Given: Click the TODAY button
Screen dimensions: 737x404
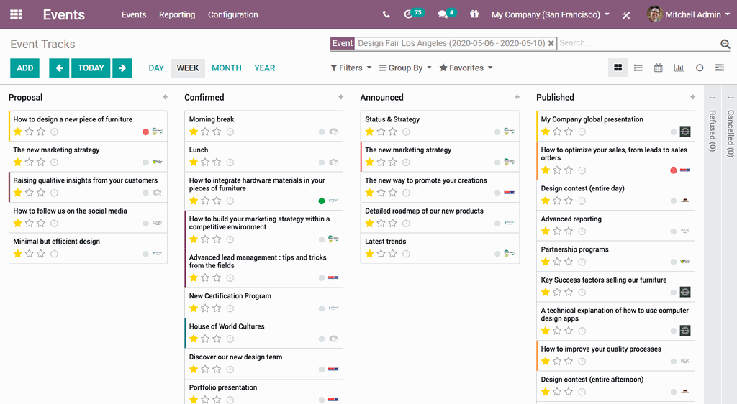Looking at the screenshot, I should click(x=90, y=68).
